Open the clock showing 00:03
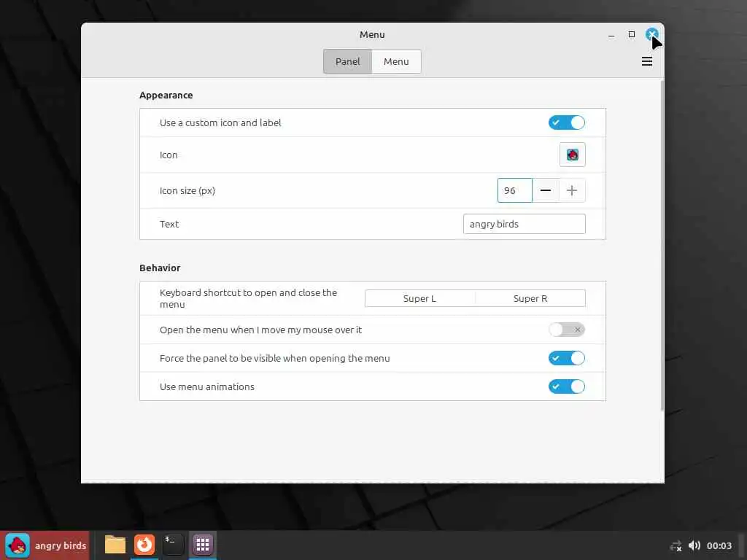747x560 pixels. (719, 545)
